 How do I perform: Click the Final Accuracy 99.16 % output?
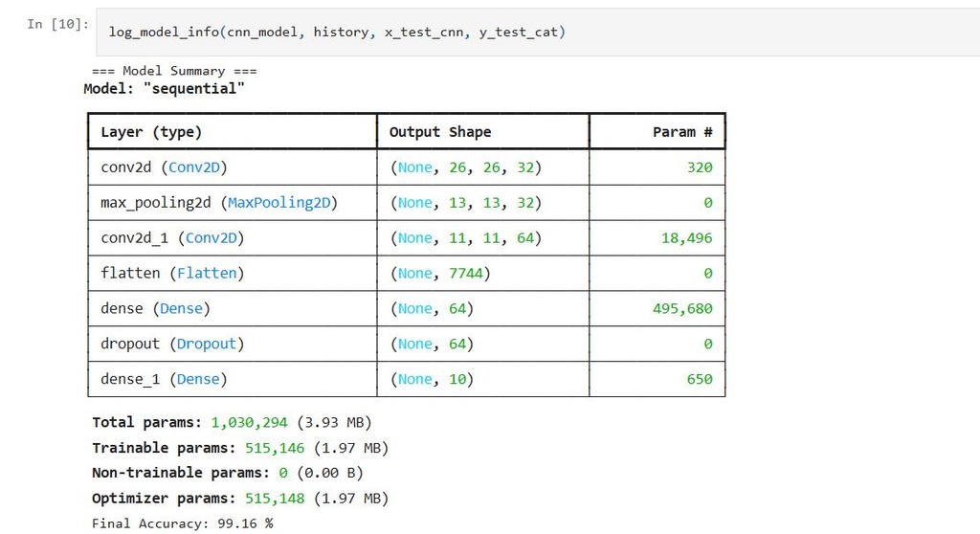[x=182, y=523]
